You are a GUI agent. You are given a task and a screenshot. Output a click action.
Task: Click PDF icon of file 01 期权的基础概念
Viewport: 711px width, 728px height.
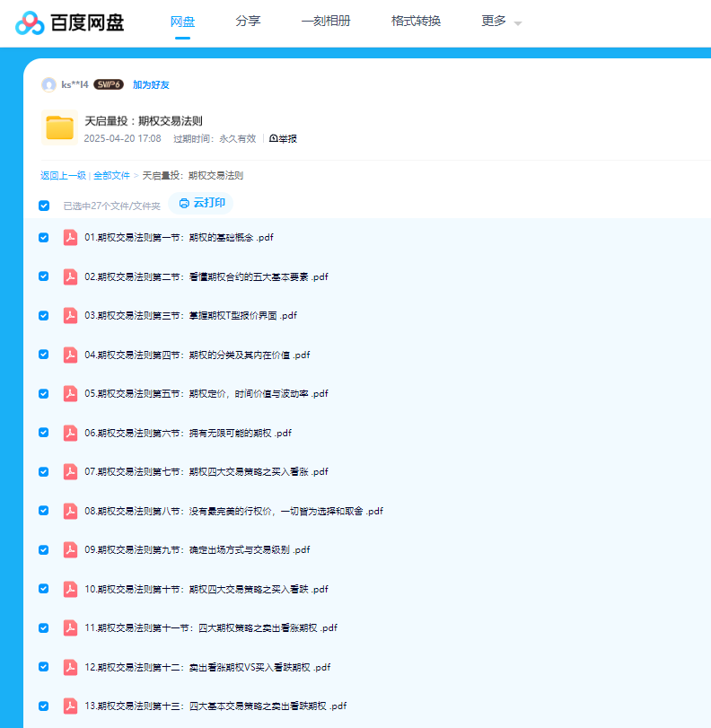pyautogui.click(x=71, y=238)
